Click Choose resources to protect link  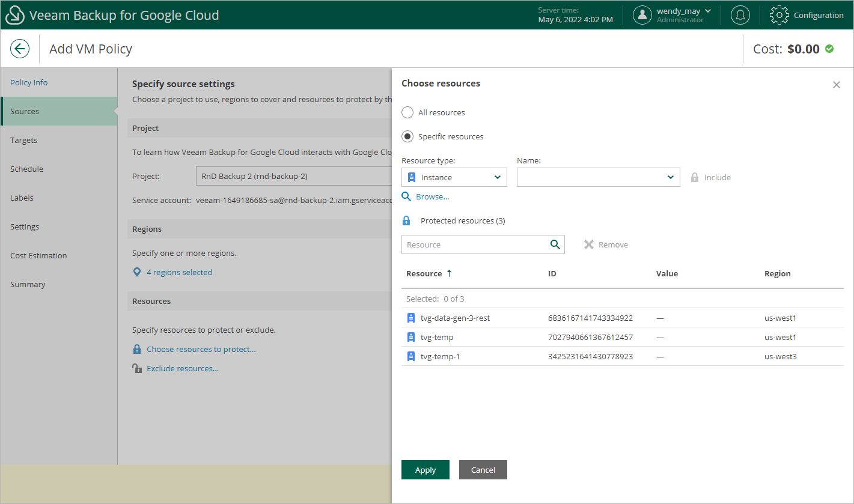[201, 349]
